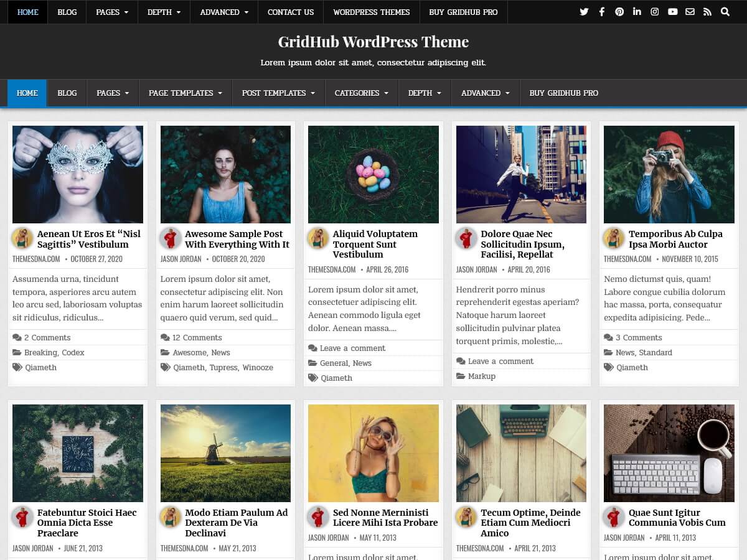Click the Pinterest icon in the top bar

(619, 11)
